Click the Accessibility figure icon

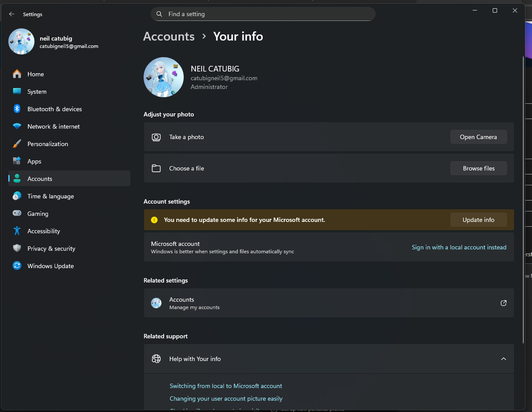point(17,231)
